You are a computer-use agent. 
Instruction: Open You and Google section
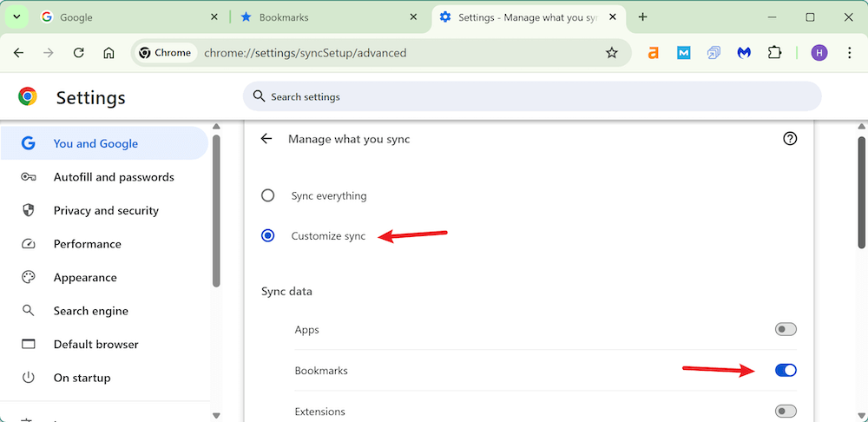coord(105,143)
